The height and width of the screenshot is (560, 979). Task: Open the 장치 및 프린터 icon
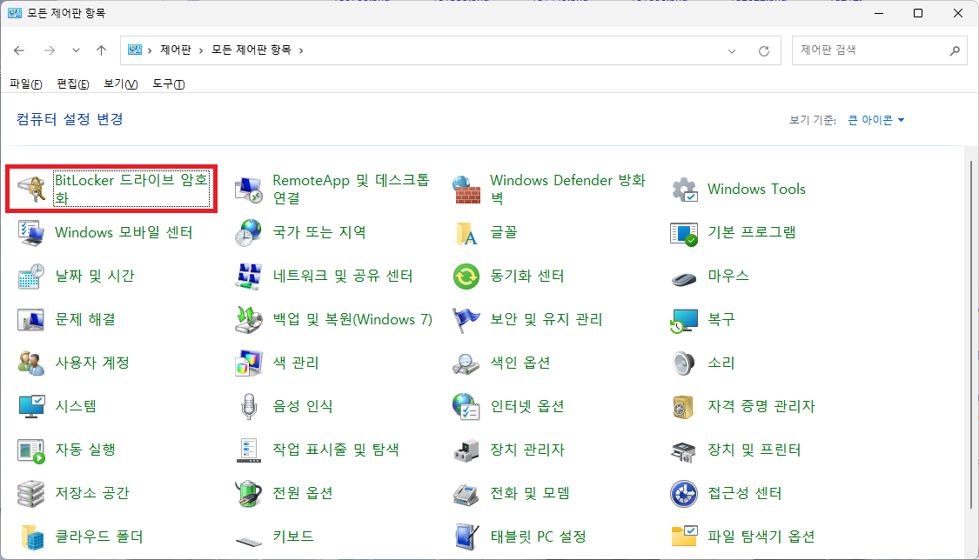pos(684,450)
